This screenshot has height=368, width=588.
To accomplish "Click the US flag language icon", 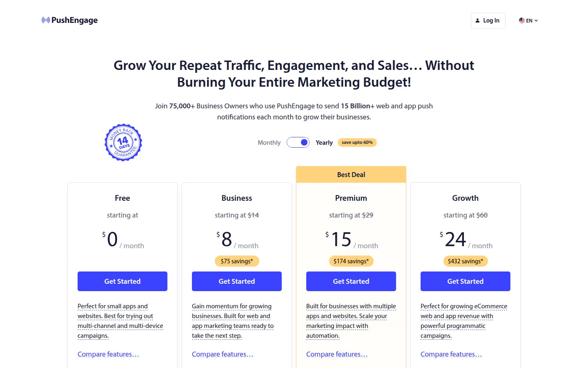I will tap(521, 20).
